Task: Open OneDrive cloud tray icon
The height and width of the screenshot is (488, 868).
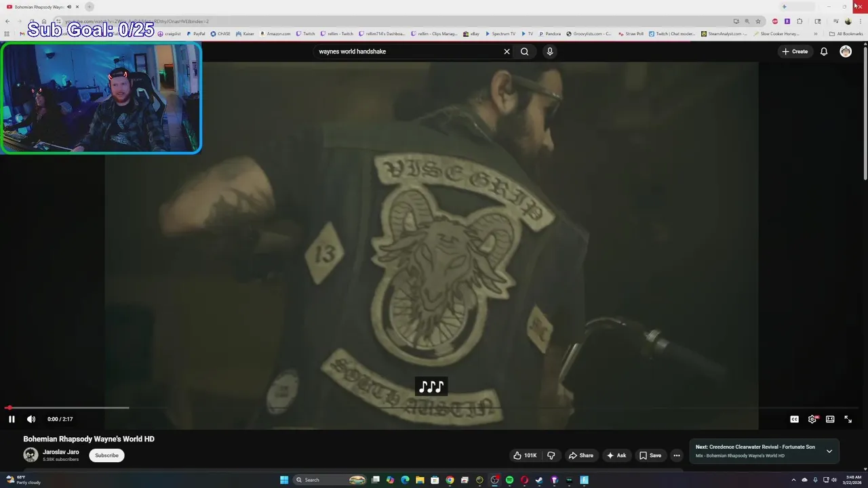Action: pos(805,480)
